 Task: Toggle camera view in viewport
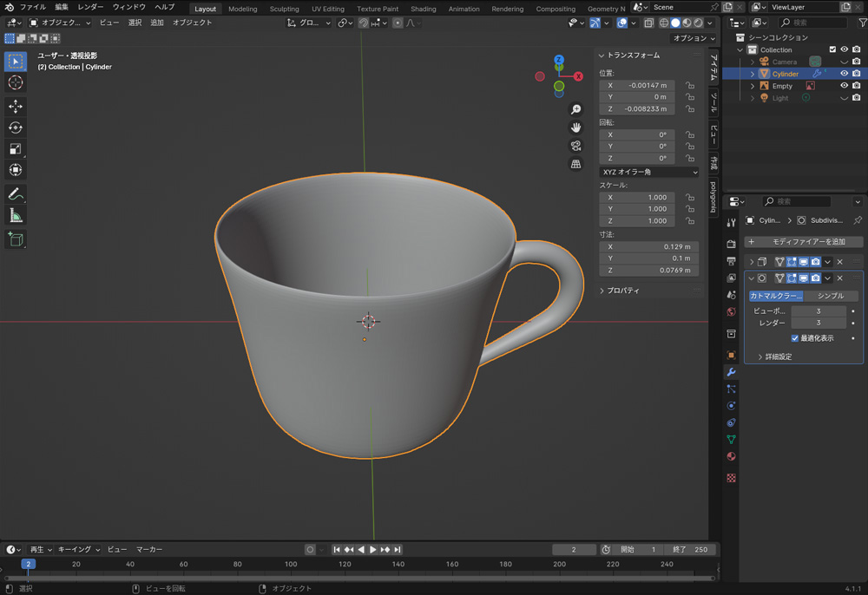click(575, 146)
